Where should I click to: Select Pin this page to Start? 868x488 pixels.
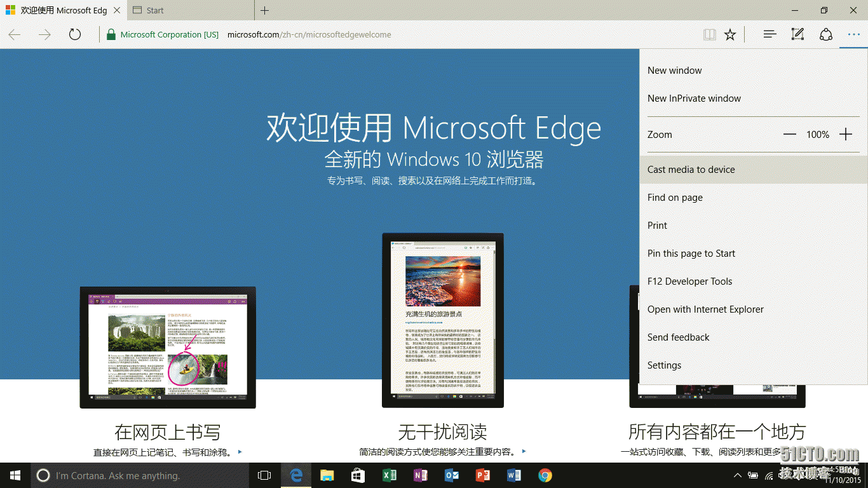[754, 254]
